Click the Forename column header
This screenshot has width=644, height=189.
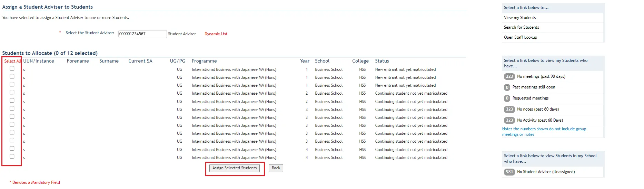pos(78,61)
